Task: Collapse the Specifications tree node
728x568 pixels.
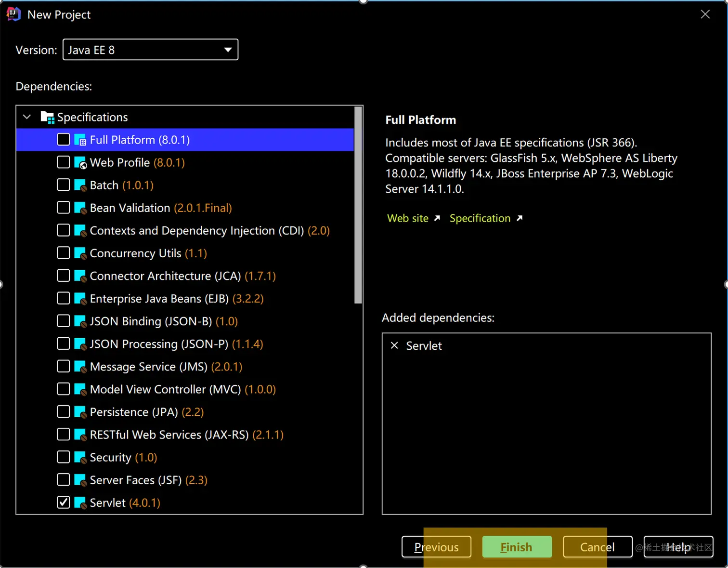Action: (x=27, y=117)
